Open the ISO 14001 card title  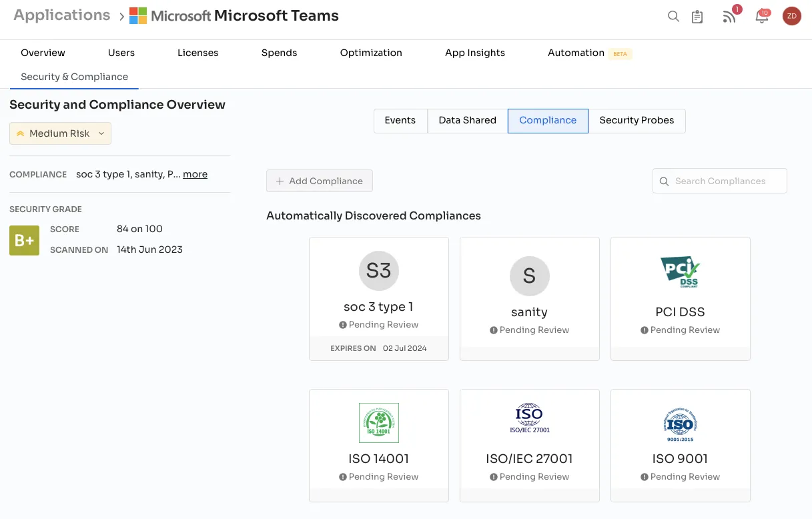378,459
